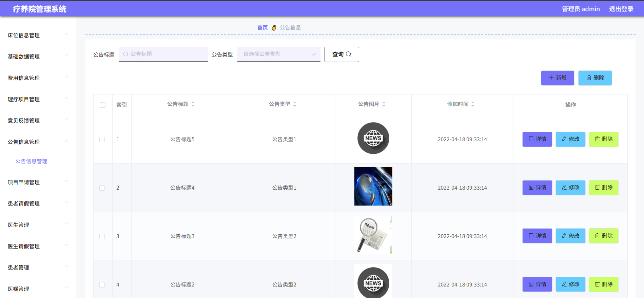This screenshot has height=298, width=644.
Task: Expand the 医生管理 menu
Action: [x=38, y=225]
